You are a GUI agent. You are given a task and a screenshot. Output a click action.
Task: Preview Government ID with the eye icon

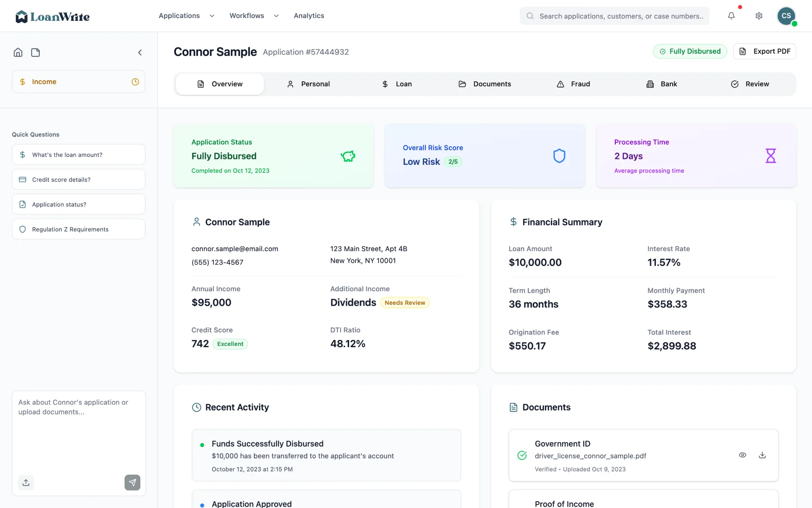click(x=743, y=455)
